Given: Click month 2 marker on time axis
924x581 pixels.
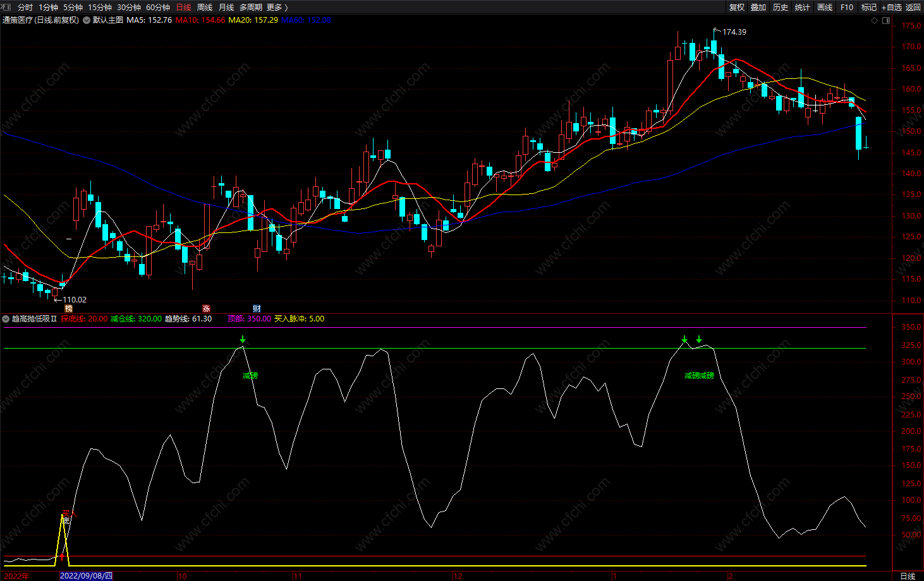Looking at the screenshot, I should (x=731, y=576).
